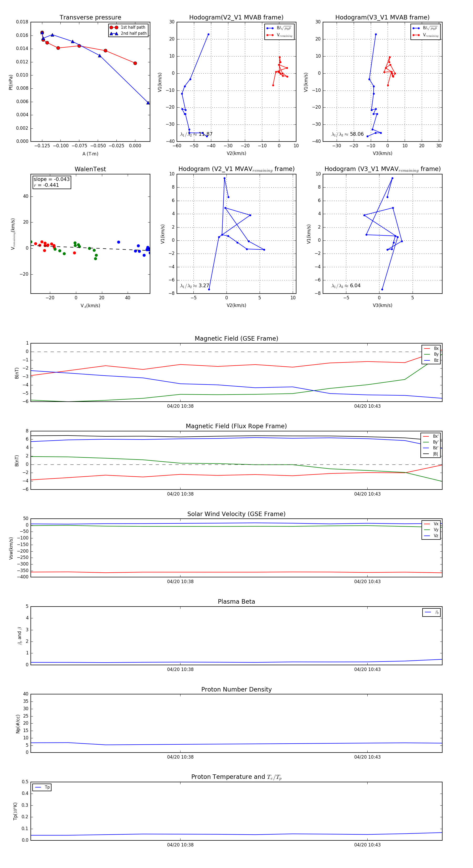The width and height of the screenshot is (473, 868).
Task: Click the 'Magnetic Field (Flux Rope Frame)' title
Action: point(236,426)
